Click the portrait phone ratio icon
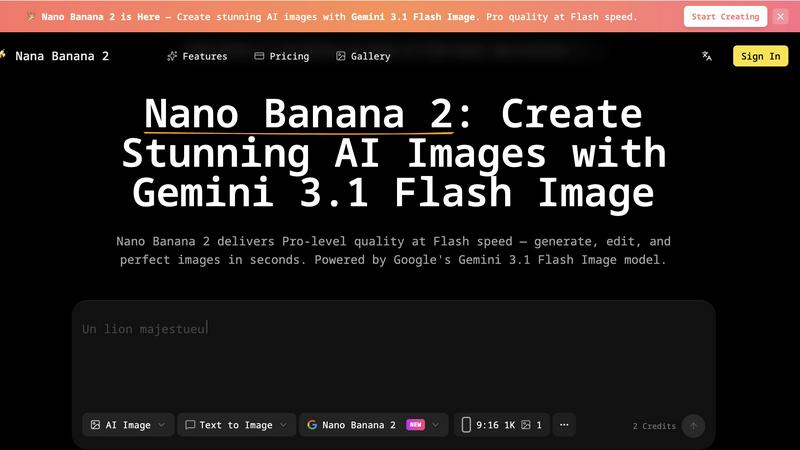 coord(466,425)
